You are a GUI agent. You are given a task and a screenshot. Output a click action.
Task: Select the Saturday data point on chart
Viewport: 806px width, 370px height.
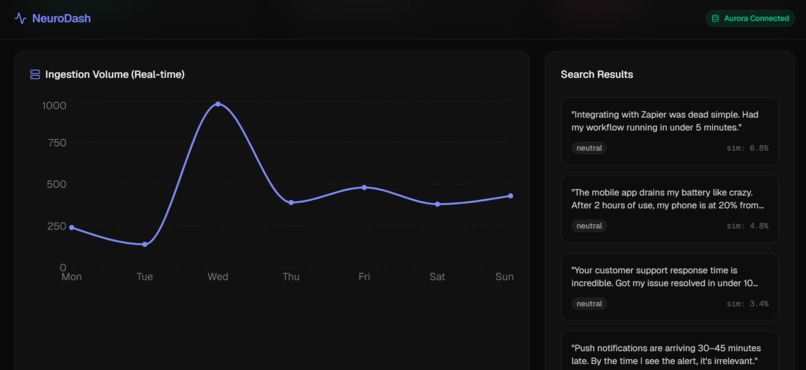pyautogui.click(x=437, y=204)
